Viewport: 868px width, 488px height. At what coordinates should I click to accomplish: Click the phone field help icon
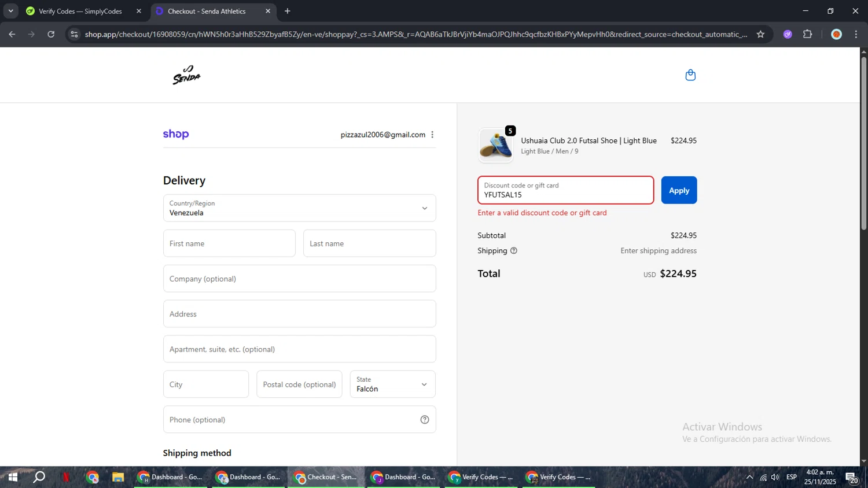point(425,420)
